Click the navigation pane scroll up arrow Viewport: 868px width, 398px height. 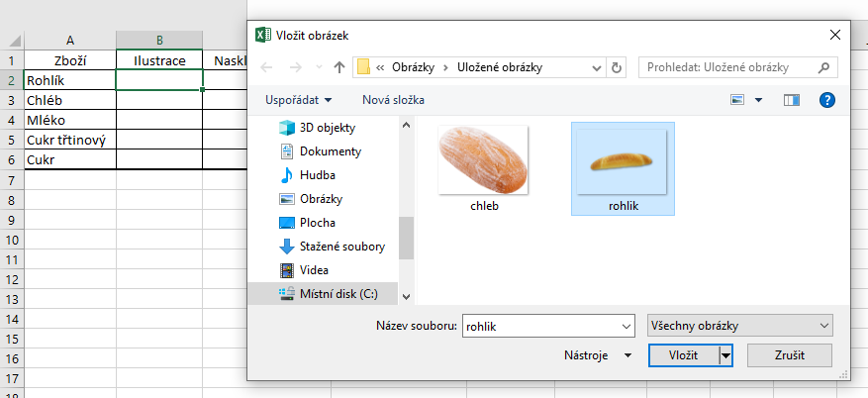click(406, 125)
